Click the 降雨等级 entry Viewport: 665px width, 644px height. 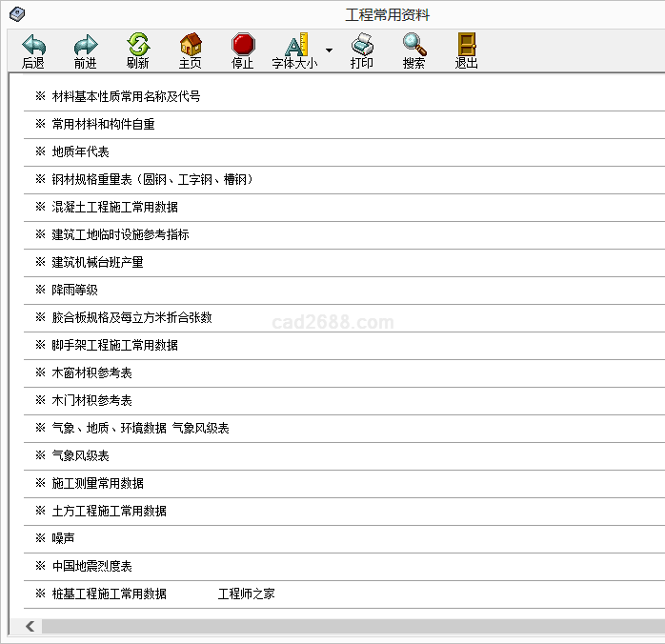tap(74, 290)
